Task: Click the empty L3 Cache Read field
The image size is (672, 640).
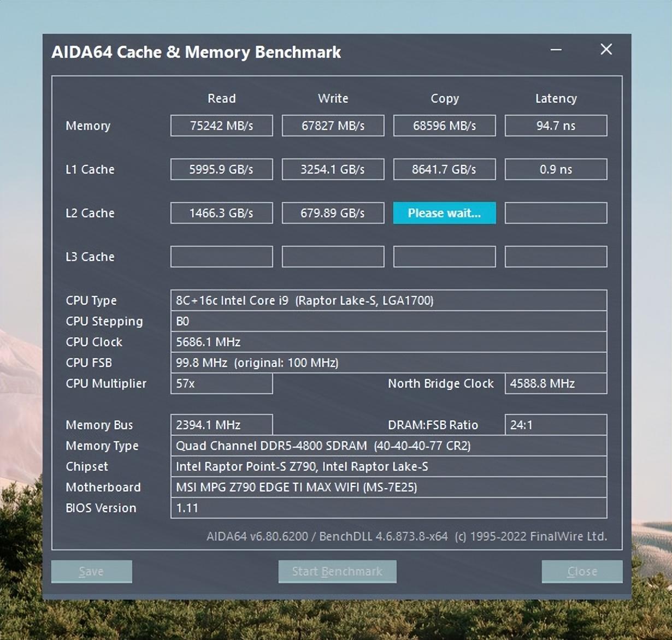Action: tap(222, 257)
